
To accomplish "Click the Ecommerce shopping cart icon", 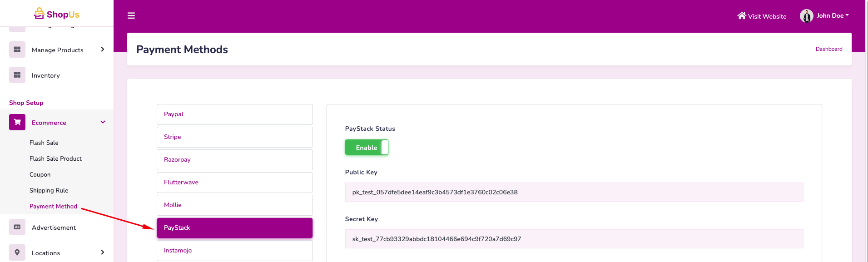I will pyautogui.click(x=17, y=122).
